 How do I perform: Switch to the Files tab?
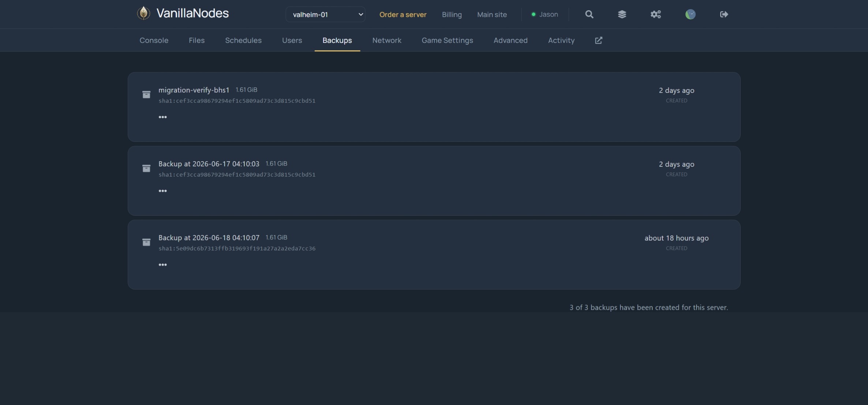(x=197, y=40)
